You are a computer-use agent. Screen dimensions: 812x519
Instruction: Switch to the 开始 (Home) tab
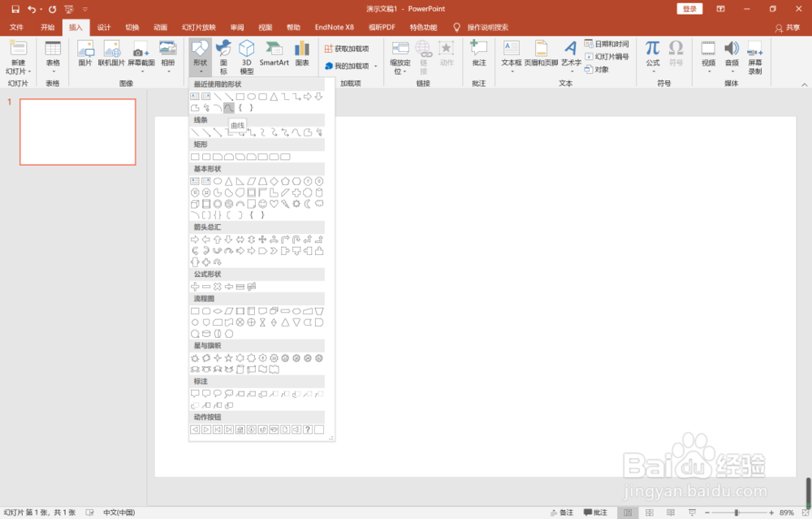pyautogui.click(x=48, y=27)
